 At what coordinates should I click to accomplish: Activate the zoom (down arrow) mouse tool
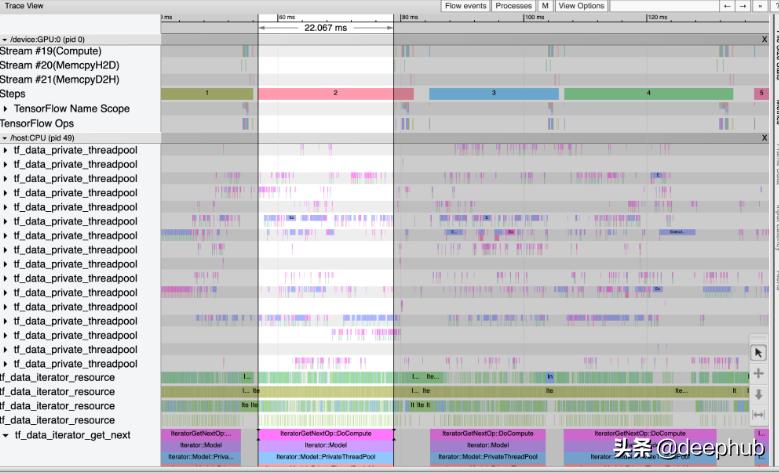click(x=758, y=394)
